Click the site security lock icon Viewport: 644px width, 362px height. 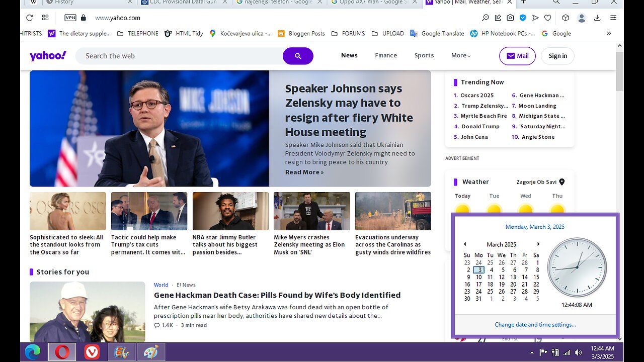click(84, 18)
